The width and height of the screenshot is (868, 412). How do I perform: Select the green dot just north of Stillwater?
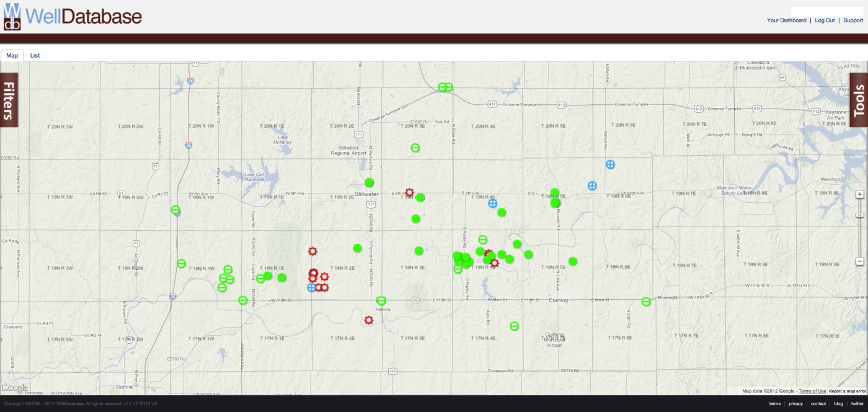pos(370,182)
